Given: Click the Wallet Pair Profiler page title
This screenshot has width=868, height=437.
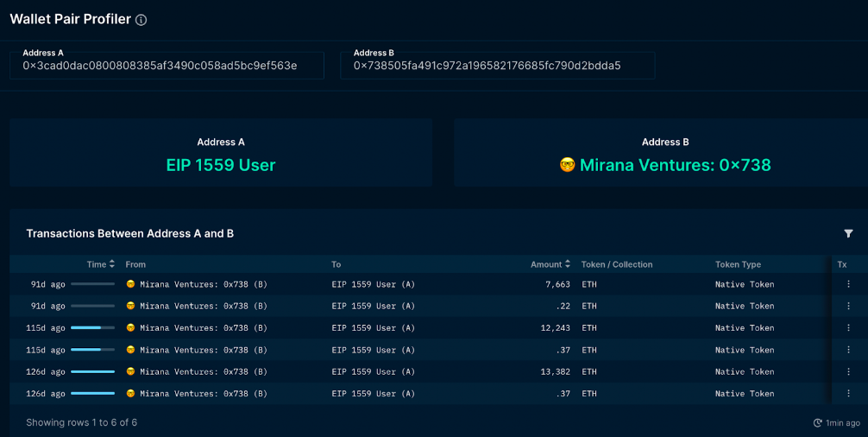Looking at the screenshot, I should [70, 19].
